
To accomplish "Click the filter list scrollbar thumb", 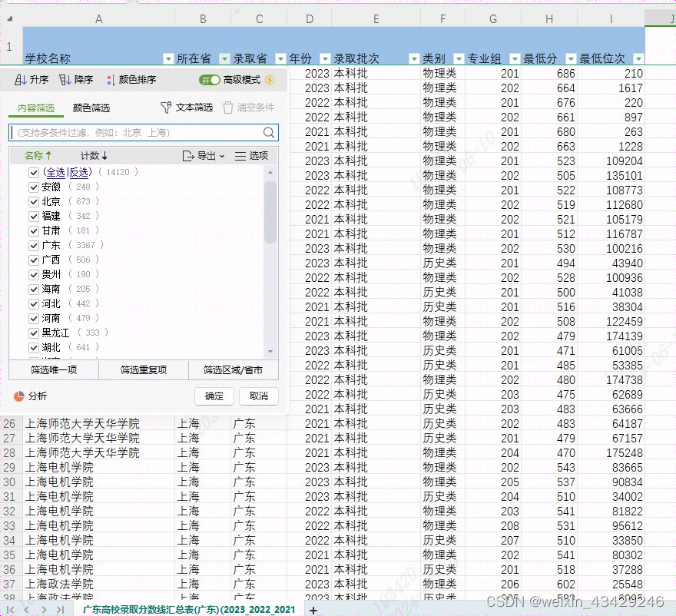I will 270,212.
